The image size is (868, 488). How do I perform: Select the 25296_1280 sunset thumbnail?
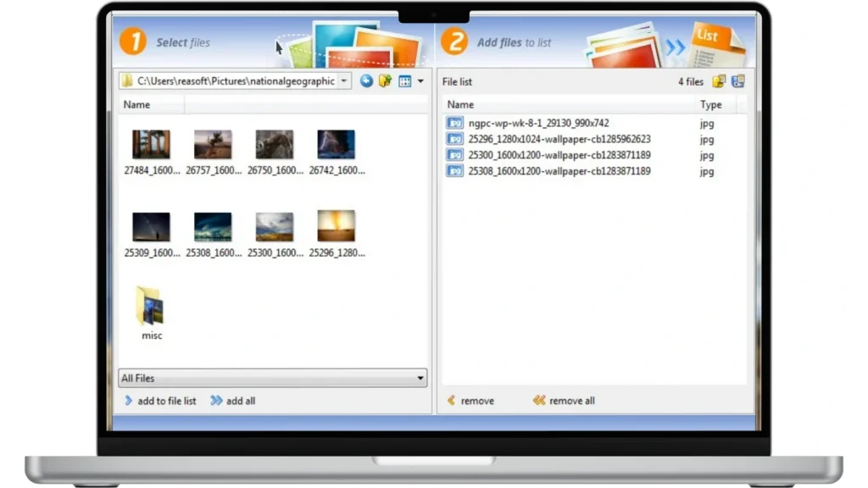point(336,227)
